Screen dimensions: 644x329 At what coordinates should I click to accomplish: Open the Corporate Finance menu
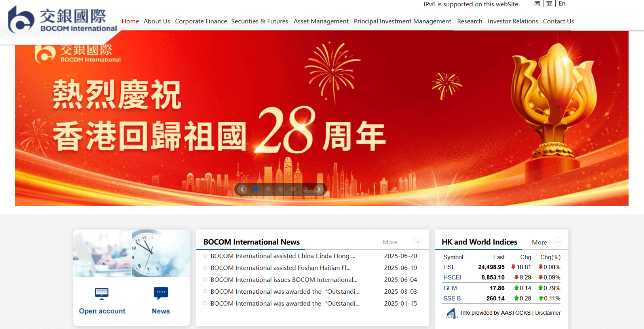coord(201,21)
